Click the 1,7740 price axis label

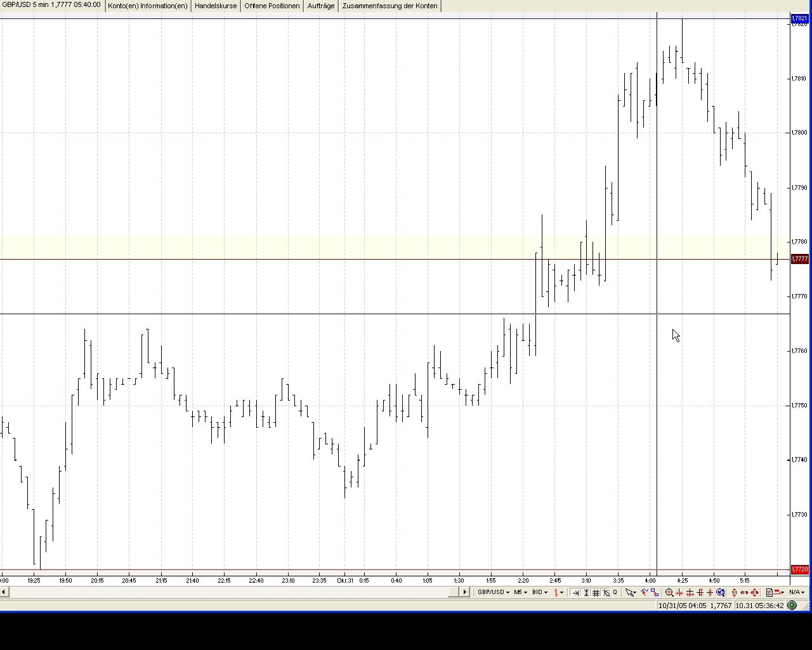799,460
